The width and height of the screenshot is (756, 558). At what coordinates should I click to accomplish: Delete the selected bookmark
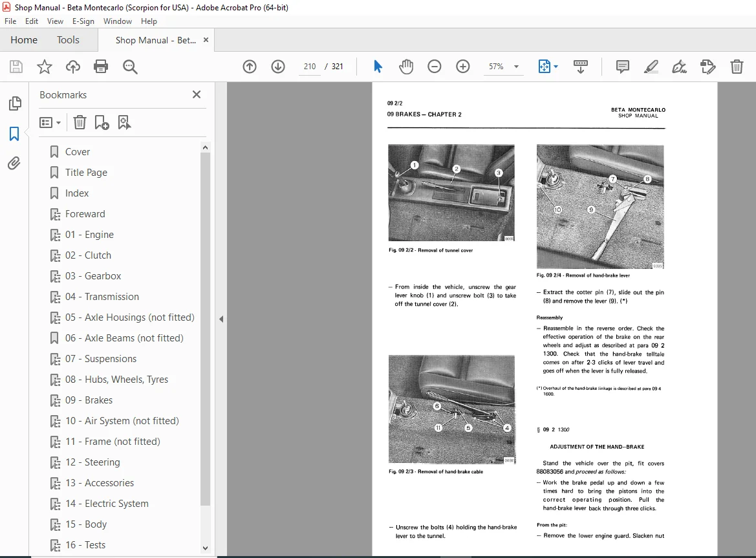80,122
